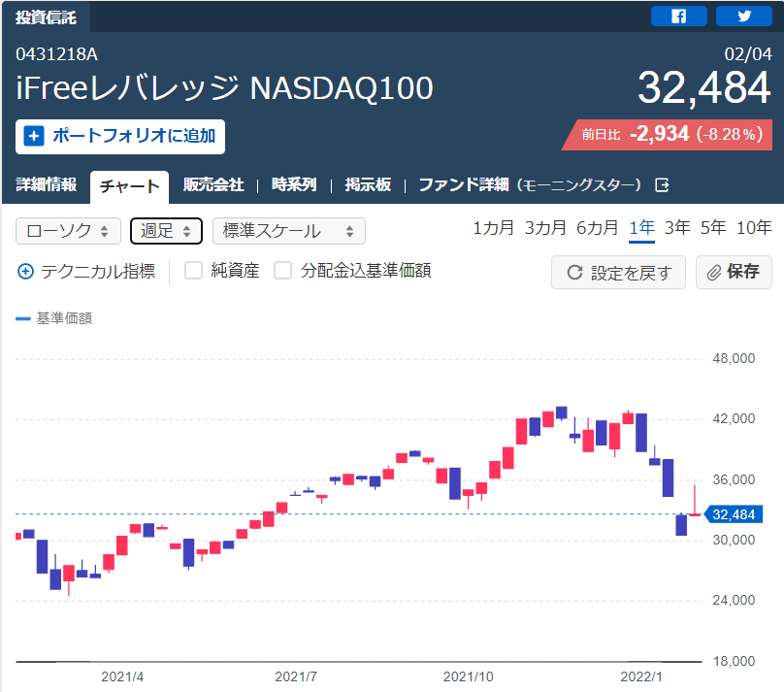Enable the 純資産 checkbox
Viewport: 784px width, 692px height.
pos(193,271)
